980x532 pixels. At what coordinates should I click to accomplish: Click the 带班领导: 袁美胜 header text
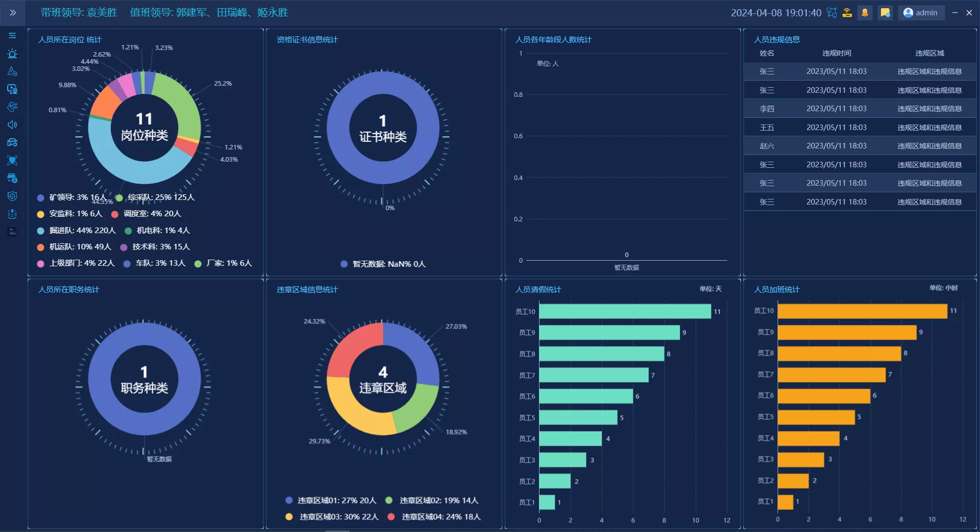pos(79,13)
